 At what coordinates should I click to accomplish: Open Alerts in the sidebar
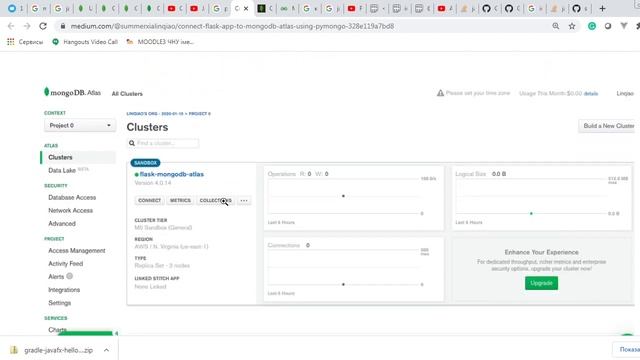click(56, 277)
